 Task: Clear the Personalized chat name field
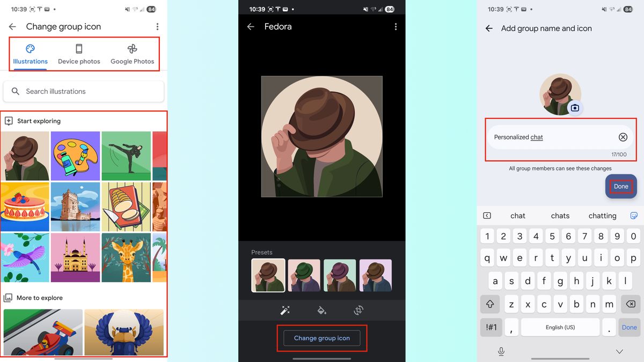[x=623, y=137]
